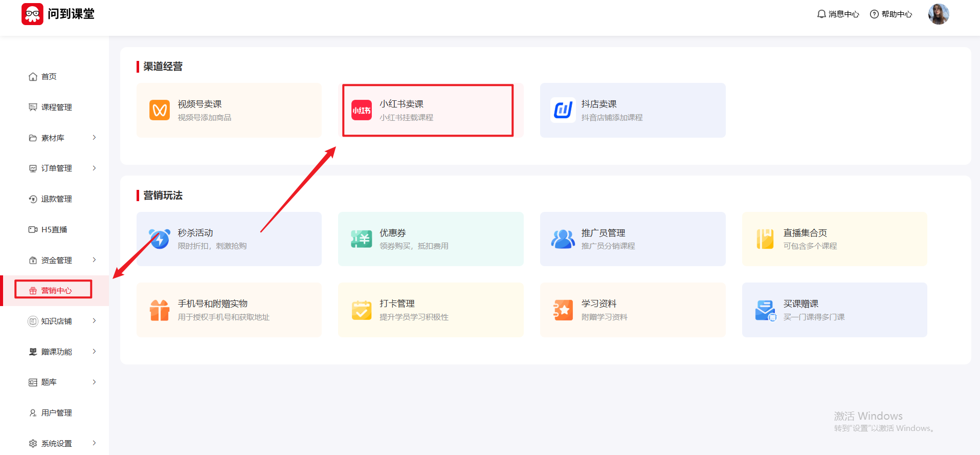Click the 订单管理 sidebar icon
Viewport: 980px width, 455px height.
pyautogui.click(x=33, y=168)
